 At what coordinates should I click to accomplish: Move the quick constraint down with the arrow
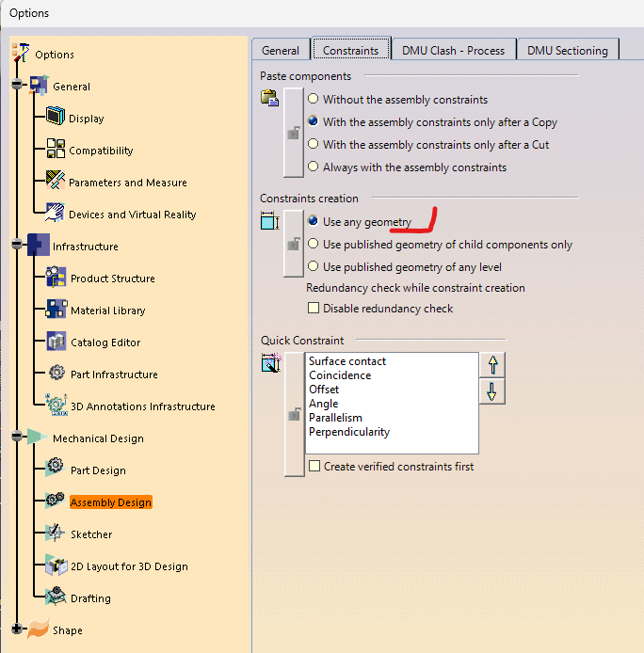491,390
